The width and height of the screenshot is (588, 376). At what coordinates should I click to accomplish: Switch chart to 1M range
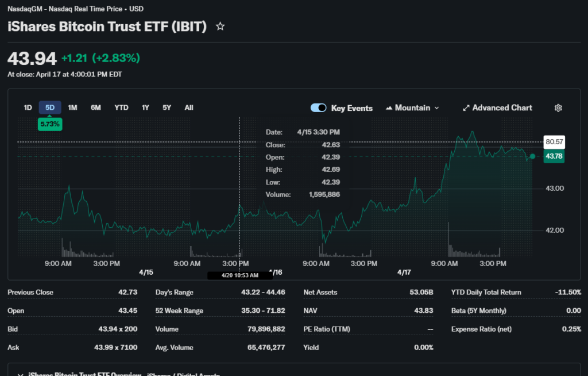click(x=72, y=108)
